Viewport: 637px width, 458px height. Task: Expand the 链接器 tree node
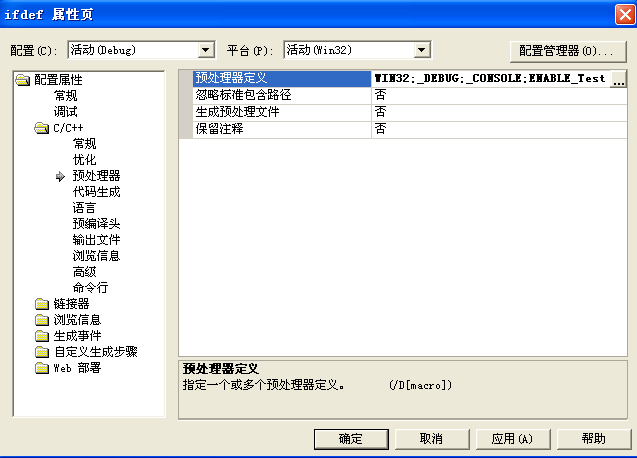[x=71, y=304]
